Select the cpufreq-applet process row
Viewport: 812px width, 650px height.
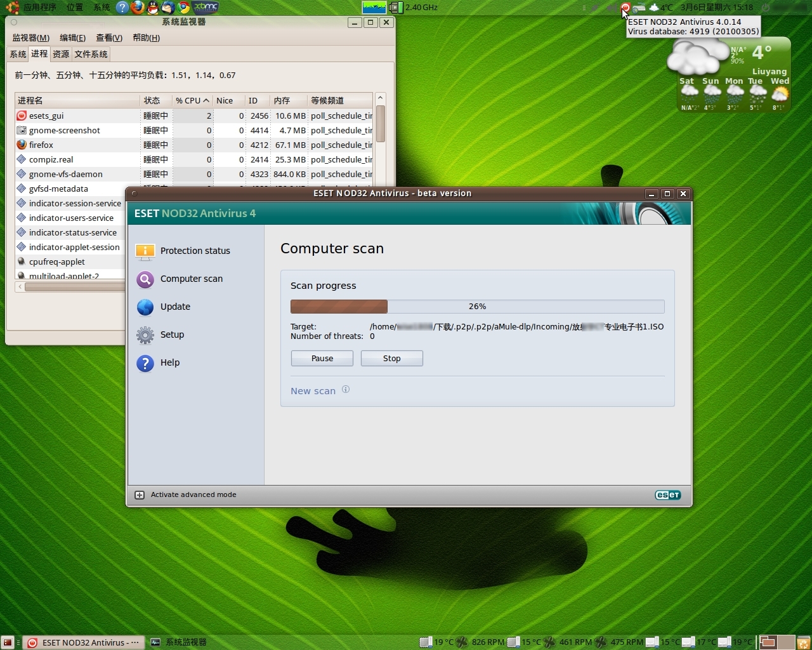coord(70,262)
